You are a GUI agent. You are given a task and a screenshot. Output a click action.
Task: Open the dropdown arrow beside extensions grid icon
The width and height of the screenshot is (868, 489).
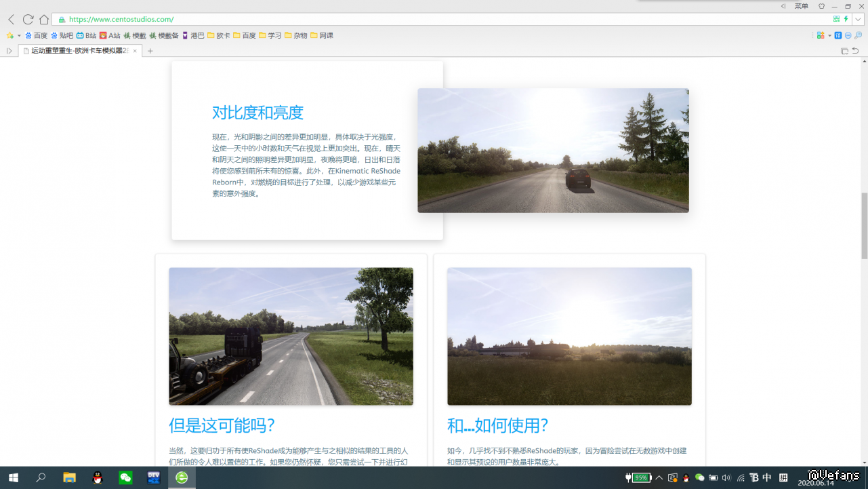coord(829,35)
